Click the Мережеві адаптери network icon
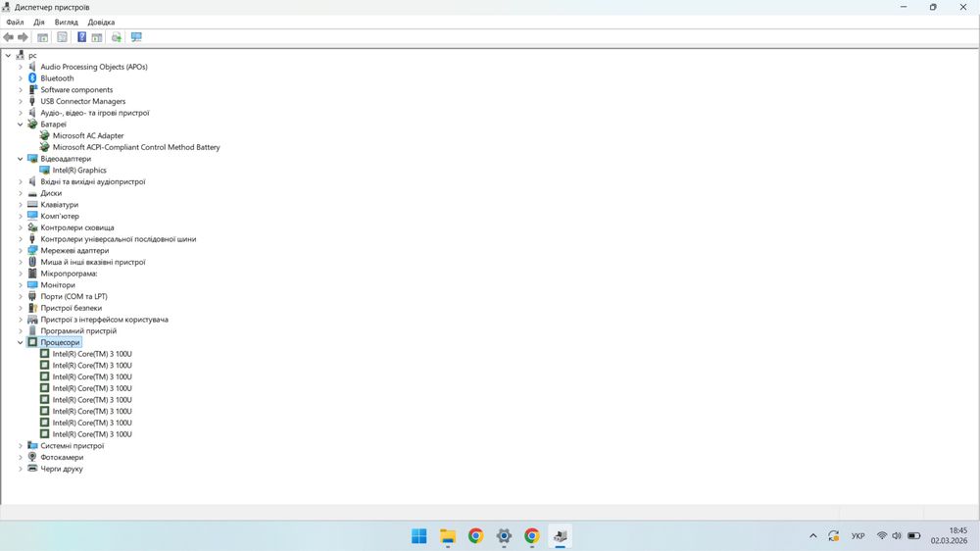The height and width of the screenshot is (551, 980). [32, 250]
